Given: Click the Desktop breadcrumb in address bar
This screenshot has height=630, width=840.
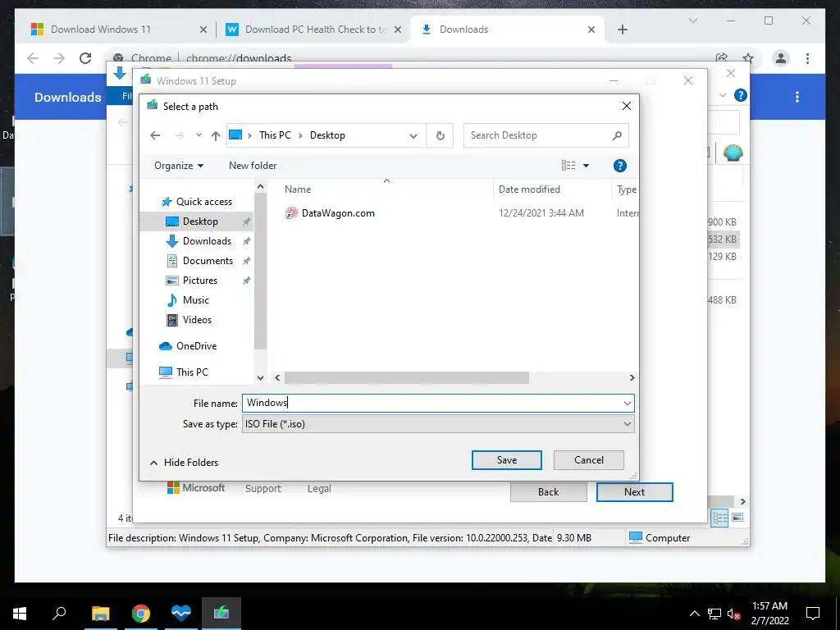Looking at the screenshot, I should [327, 135].
